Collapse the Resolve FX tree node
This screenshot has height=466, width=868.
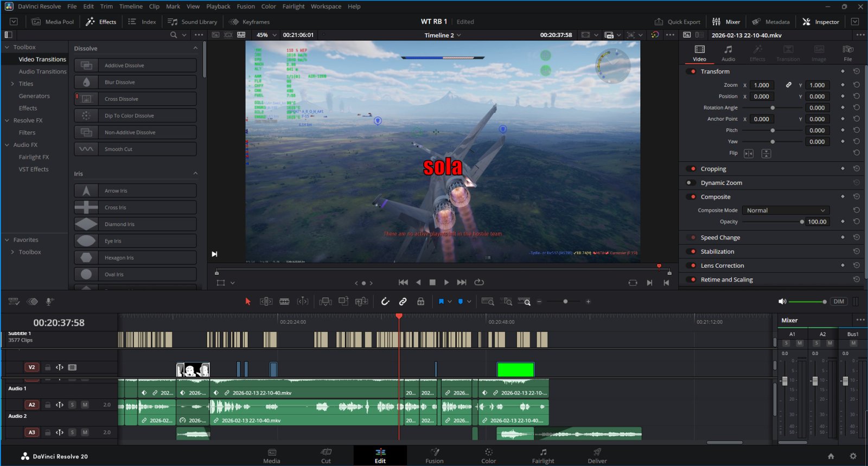click(x=7, y=120)
